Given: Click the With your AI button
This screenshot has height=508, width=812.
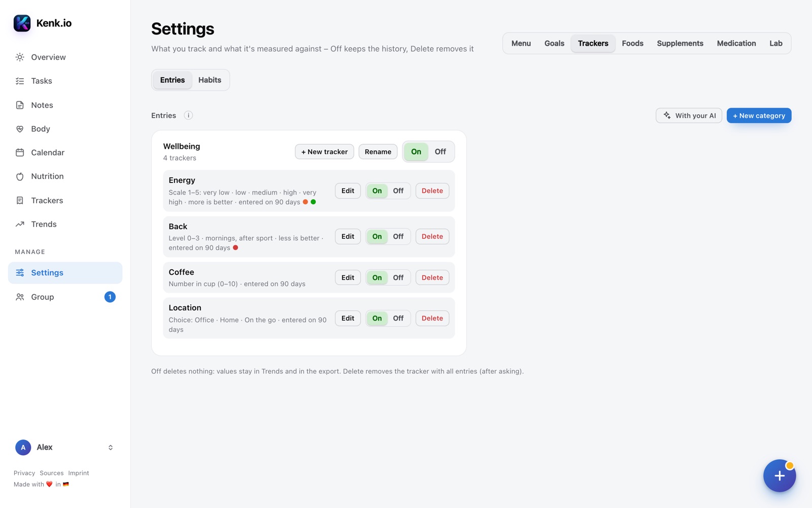Looking at the screenshot, I should [689, 116].
